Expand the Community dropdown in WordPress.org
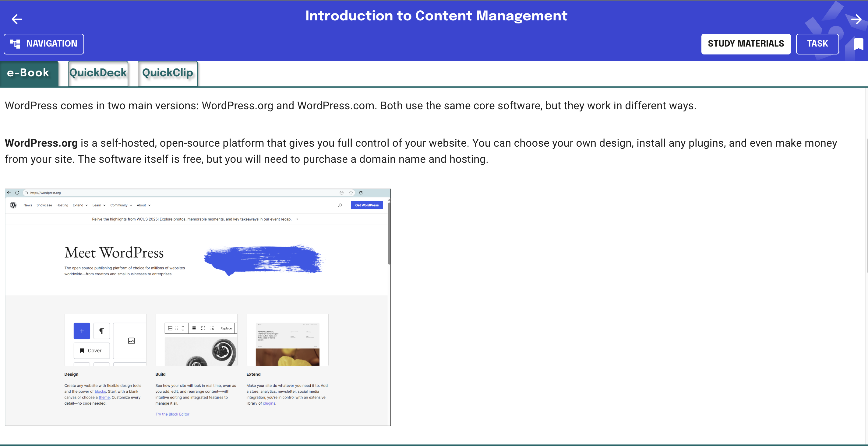868x446 pixels. [121, 205]
